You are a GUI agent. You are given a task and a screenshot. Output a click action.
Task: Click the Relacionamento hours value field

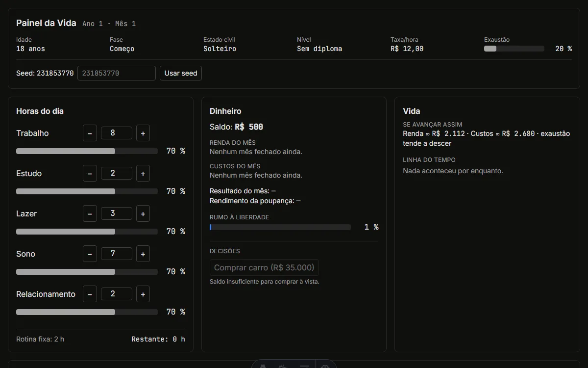click(117, 294)
